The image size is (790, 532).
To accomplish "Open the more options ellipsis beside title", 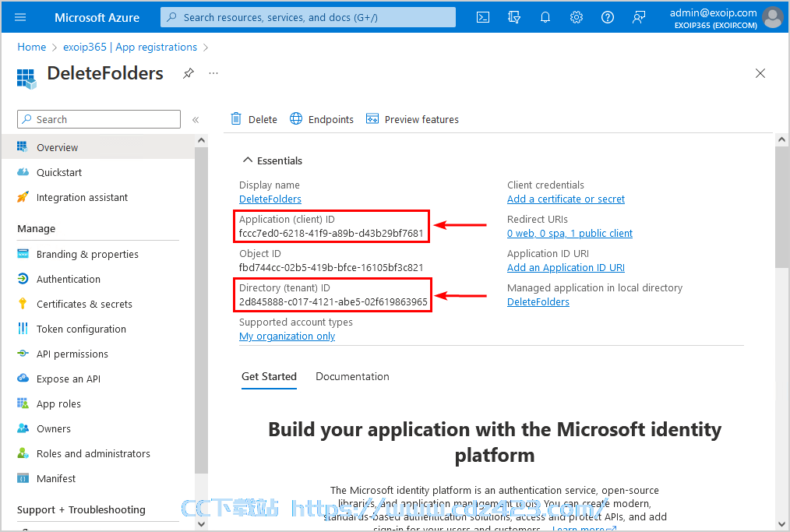I will pyautogui.click(x=213, y=73).
